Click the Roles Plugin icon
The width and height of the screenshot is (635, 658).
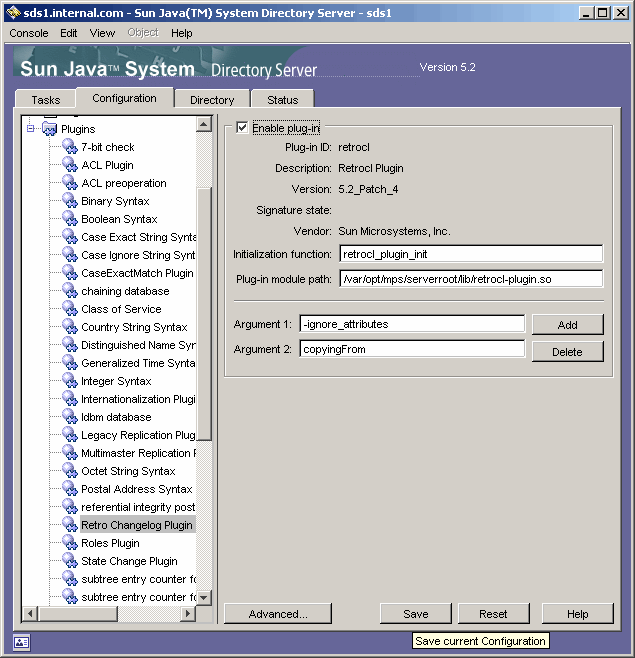[69, 543]
